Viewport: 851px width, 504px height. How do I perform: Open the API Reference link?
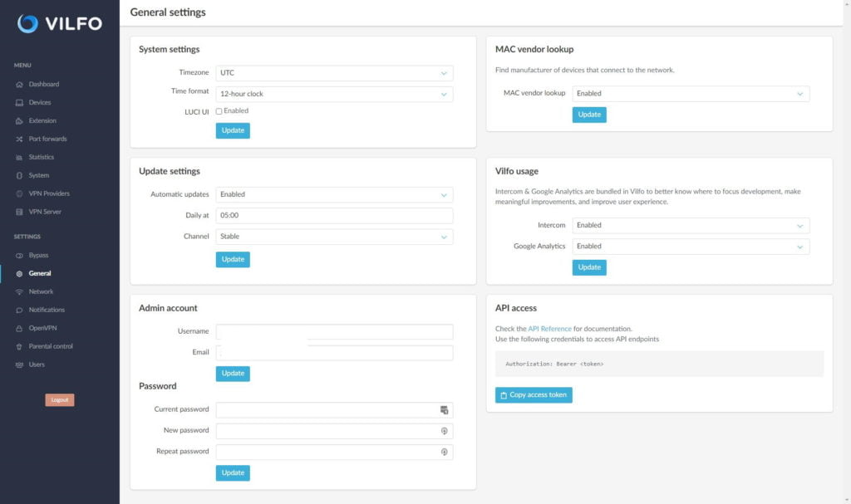(549, 329)
